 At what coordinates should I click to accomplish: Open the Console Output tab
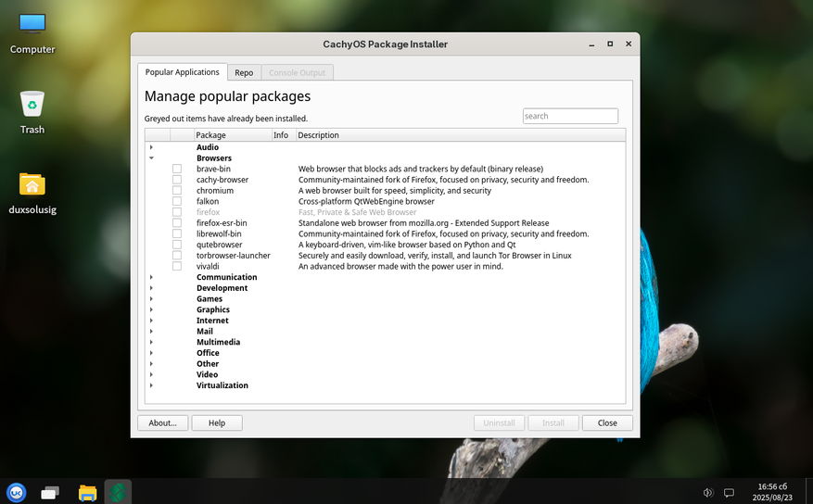point(297,73)
